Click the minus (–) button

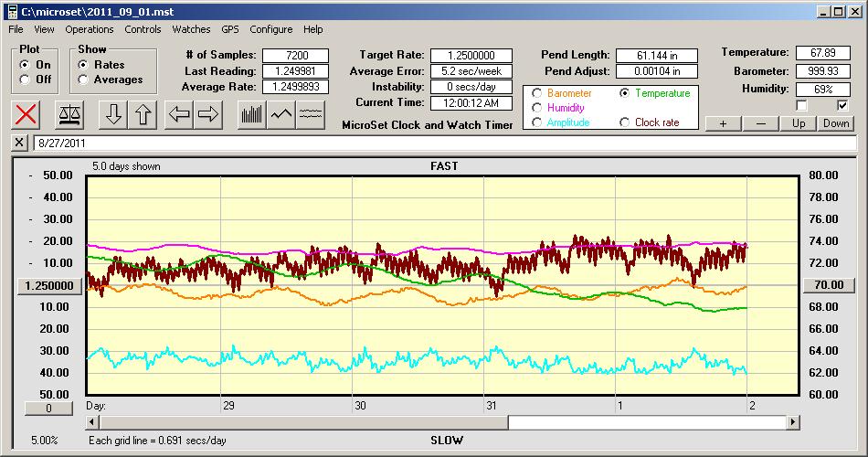(760, 123)
